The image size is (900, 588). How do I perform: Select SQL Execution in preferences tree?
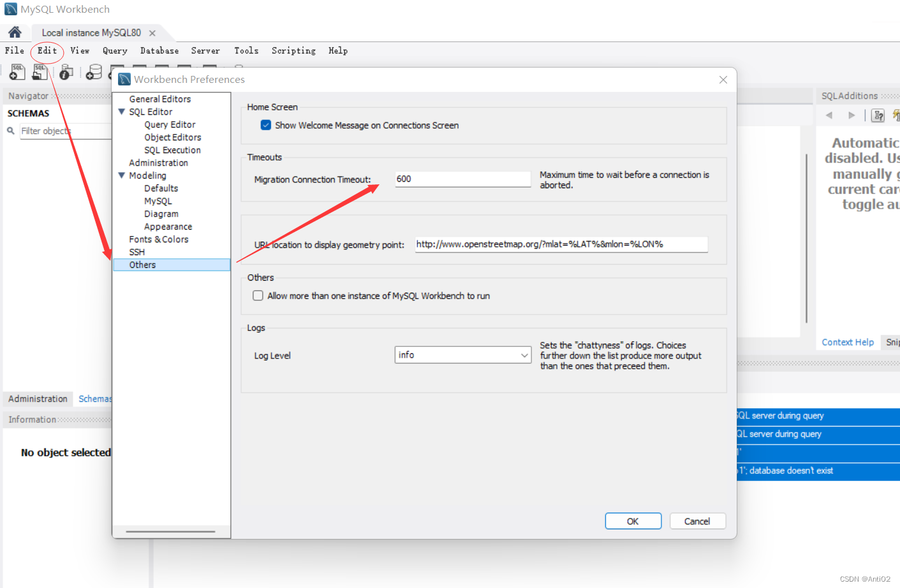[172, 150]
